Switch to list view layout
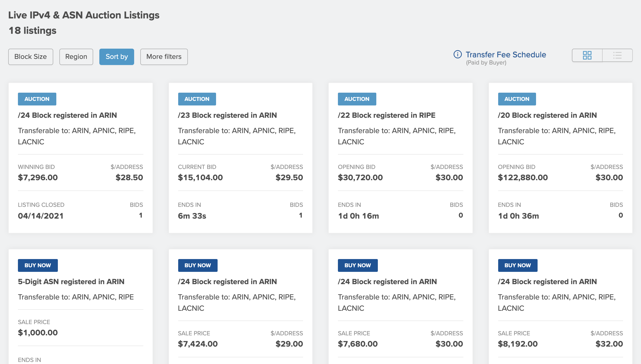Viewport: 641px width, 364px height. tap(617, 55)
